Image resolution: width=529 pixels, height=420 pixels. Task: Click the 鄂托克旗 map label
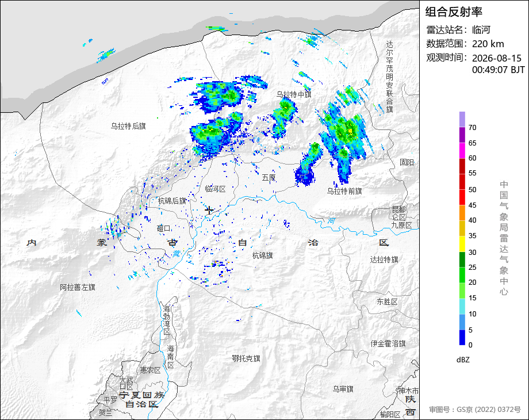point(246,358)
